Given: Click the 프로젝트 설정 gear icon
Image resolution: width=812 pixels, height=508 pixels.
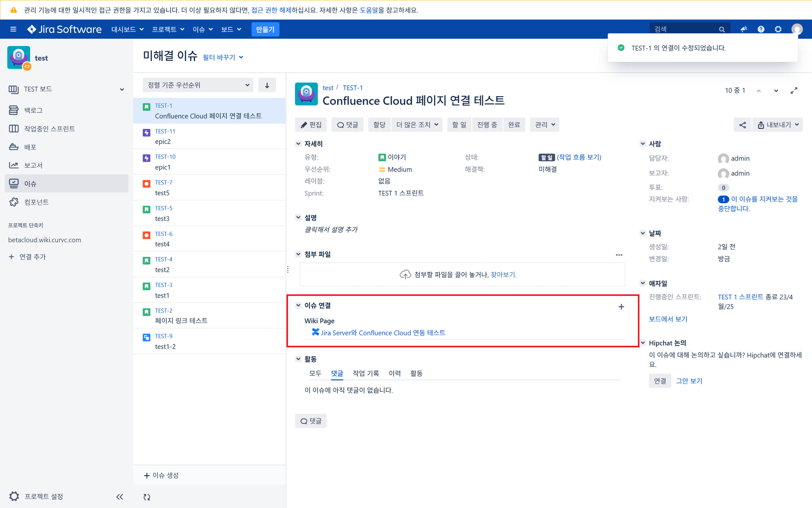Looking at the screenshot, I should (14, 496).
